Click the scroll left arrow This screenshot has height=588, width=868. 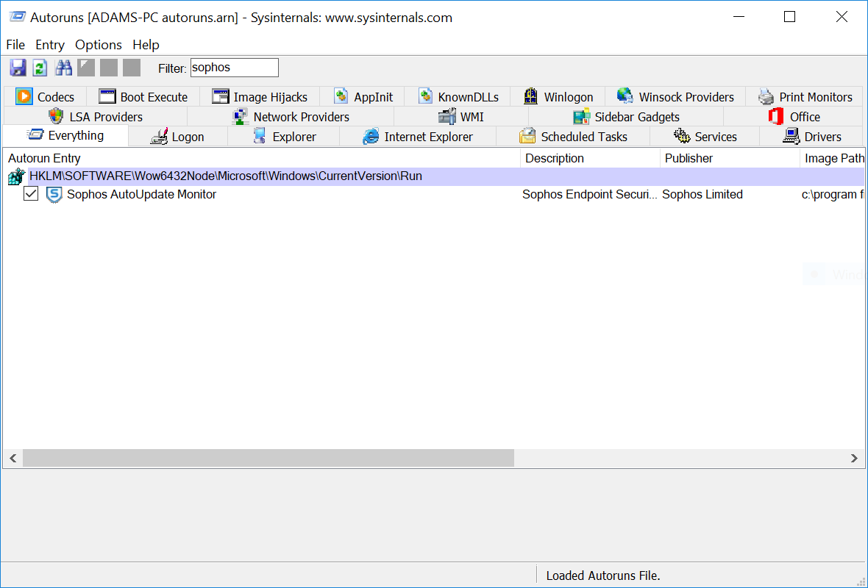(x=13, y=458)
